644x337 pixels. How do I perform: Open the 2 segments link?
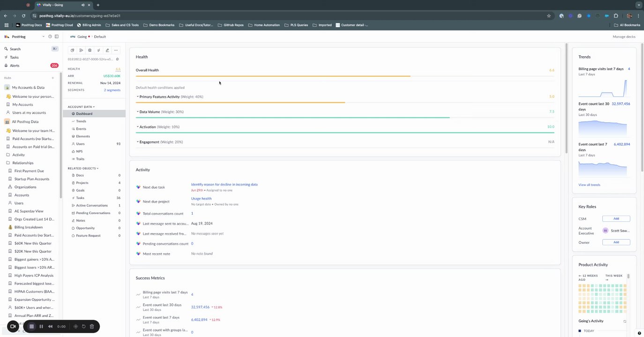tap(112, 90)
